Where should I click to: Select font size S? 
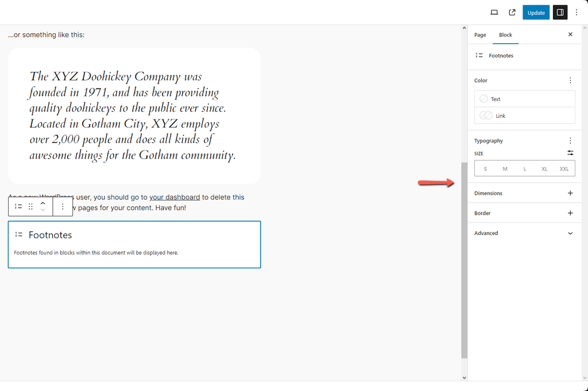coord(485,169)
